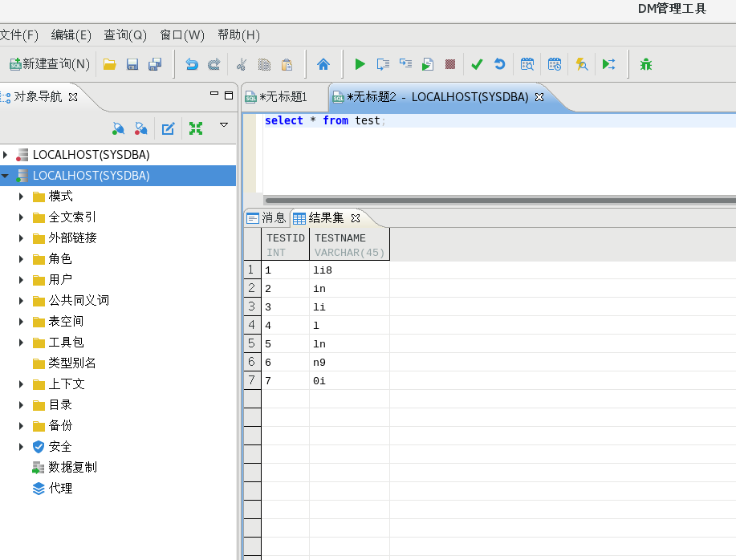Open the 查询(Q) menu
736x560 pixels.
coord(125,35)
